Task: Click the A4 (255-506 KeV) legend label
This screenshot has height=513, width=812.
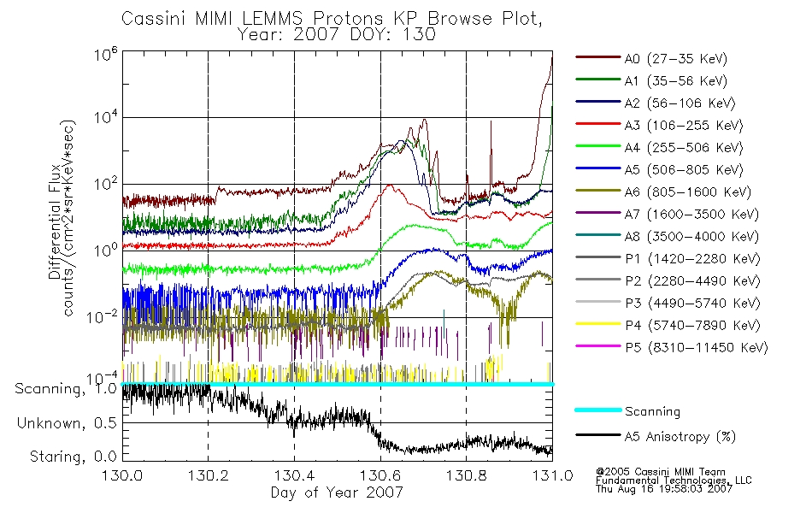Action: coord(684,148)
